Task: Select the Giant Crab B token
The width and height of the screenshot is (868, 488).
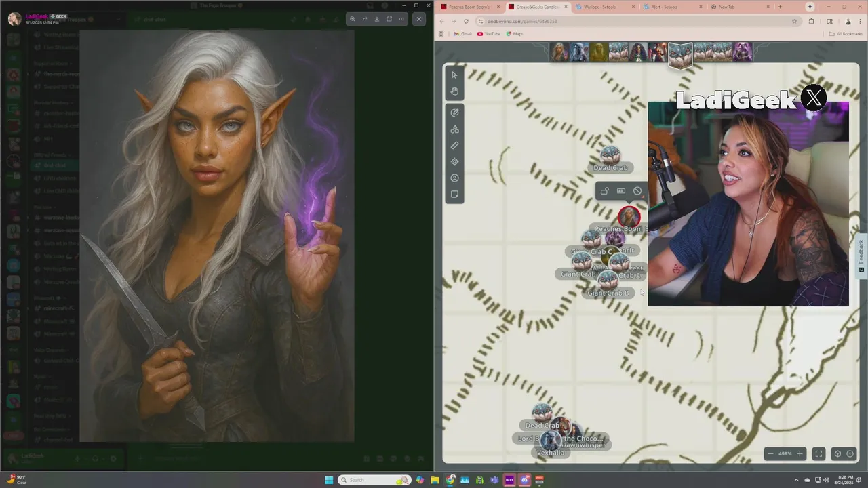Action: (x=608, y=281)
